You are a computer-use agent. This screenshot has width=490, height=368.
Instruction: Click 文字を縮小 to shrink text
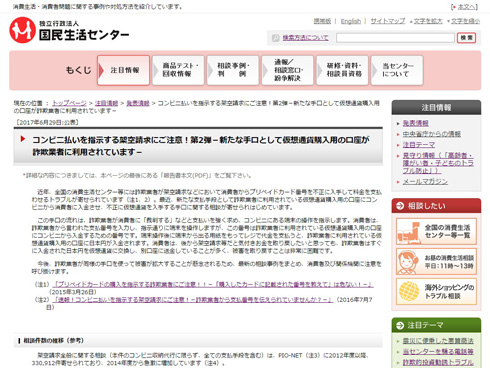(465, 21)
